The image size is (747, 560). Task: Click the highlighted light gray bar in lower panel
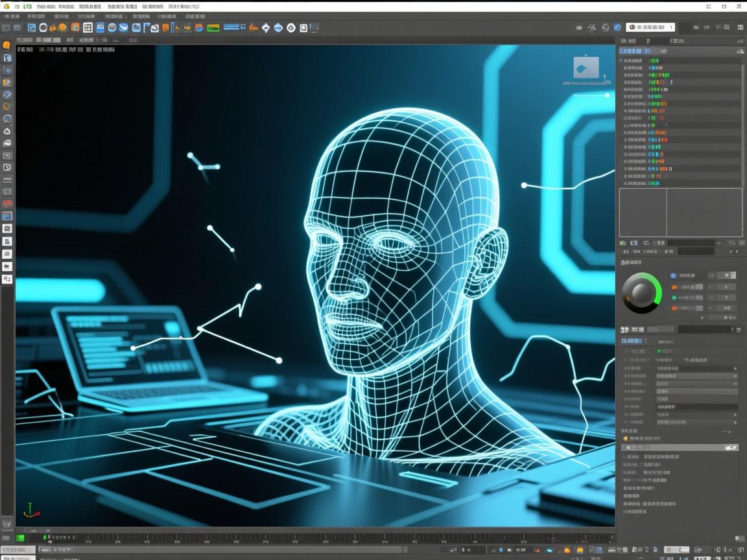click(x=680, y=447)
